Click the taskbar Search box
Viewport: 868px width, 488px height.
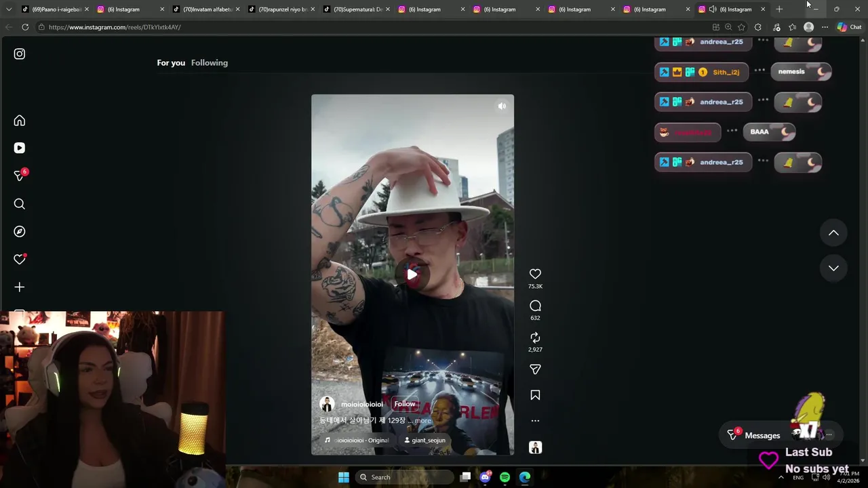click(x=405, y=477)
